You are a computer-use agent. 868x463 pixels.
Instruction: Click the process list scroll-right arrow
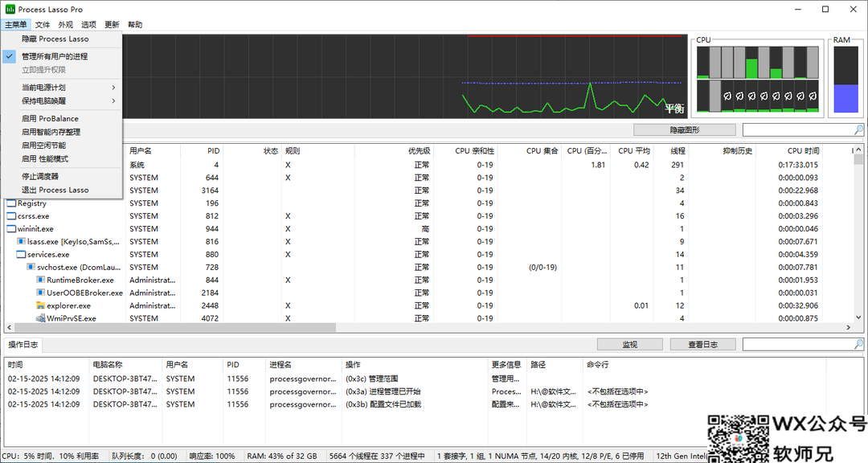click(848, 327)
